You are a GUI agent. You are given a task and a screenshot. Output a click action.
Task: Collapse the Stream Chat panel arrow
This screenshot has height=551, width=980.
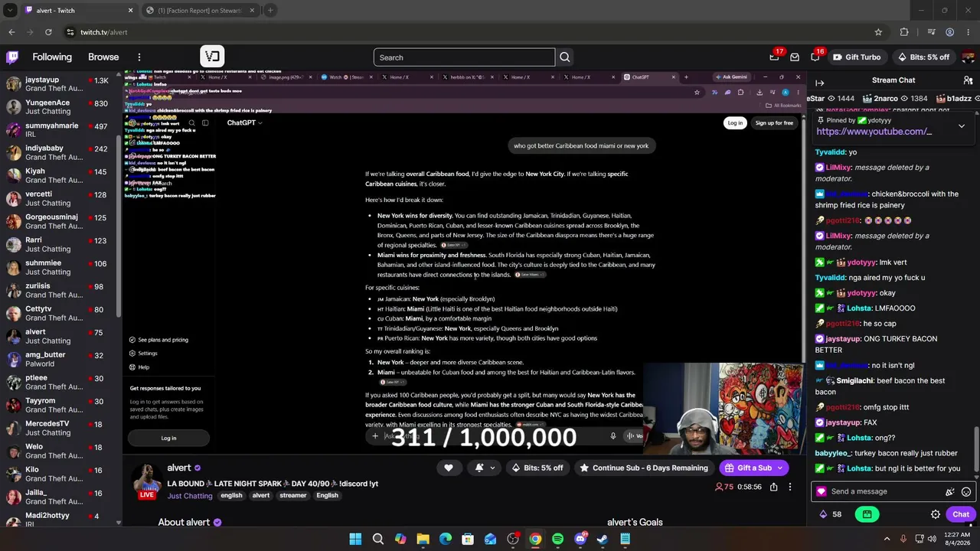820,81
